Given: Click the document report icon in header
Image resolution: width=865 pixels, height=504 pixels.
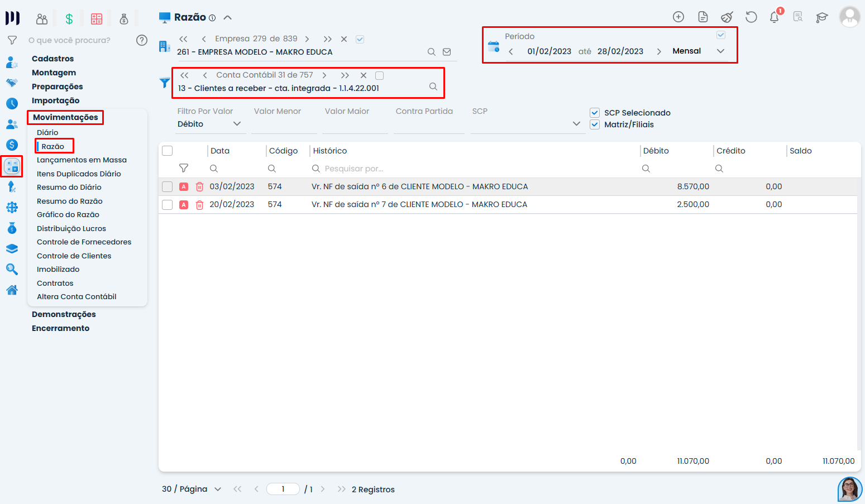Looking at the screenshot, I should tap(703, 17).
